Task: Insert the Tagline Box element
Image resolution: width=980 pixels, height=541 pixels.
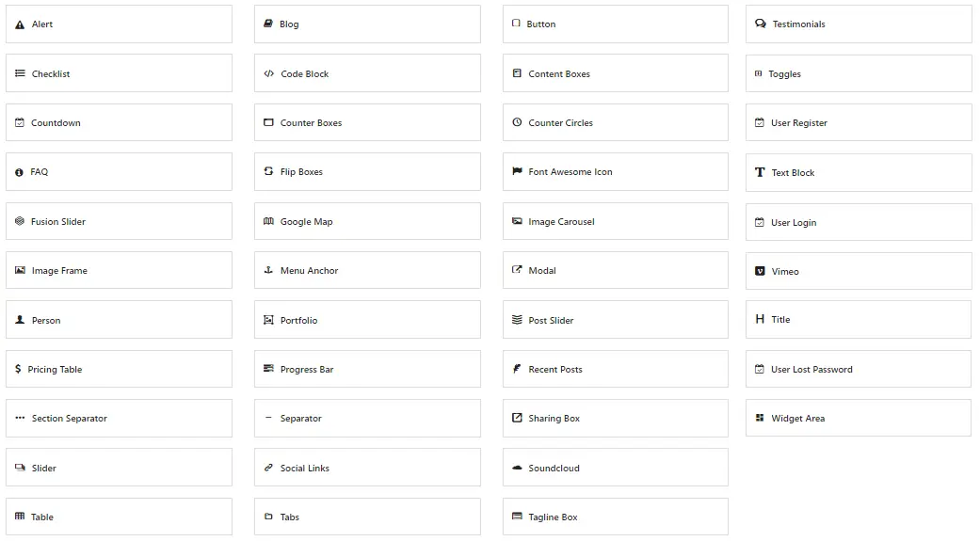Action: 616,517
